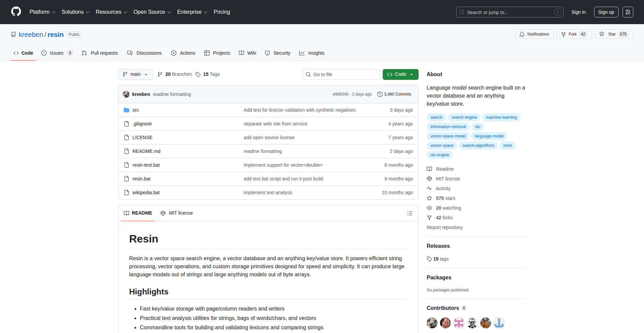Open the kreeben owner link in the title
This screenshot has height=333, width=644.
point(31,35)
